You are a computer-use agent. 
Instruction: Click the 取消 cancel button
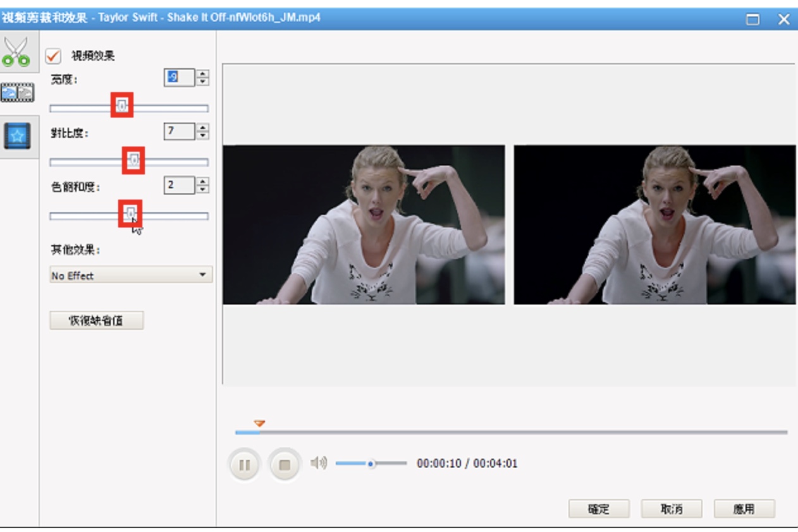(x=672, y=509)
